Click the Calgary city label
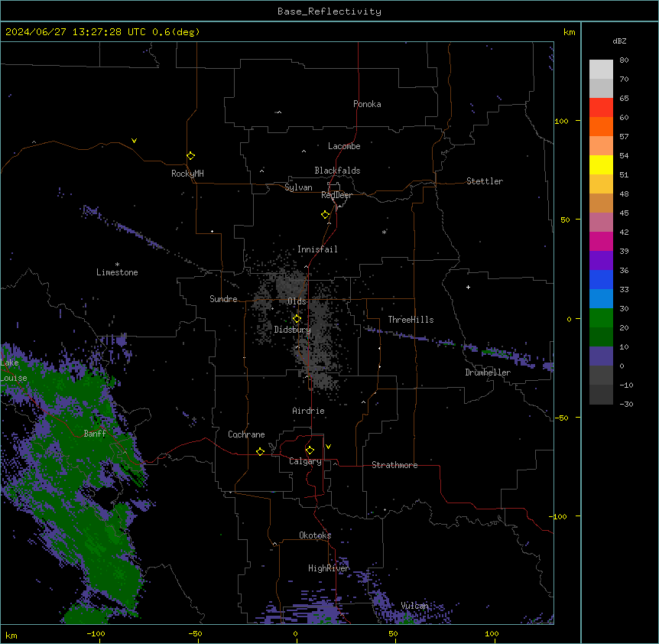 pos(305,461)
